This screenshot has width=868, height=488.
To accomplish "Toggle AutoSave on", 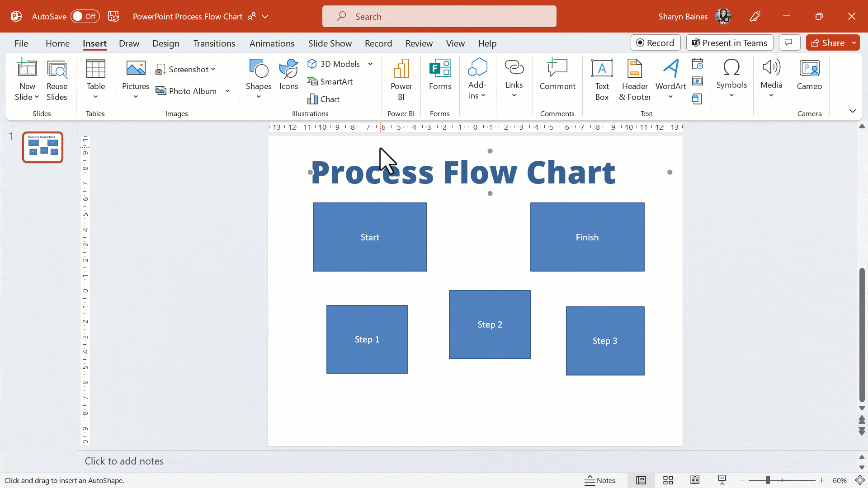I will pyautogui.click(x=85, y=16).
